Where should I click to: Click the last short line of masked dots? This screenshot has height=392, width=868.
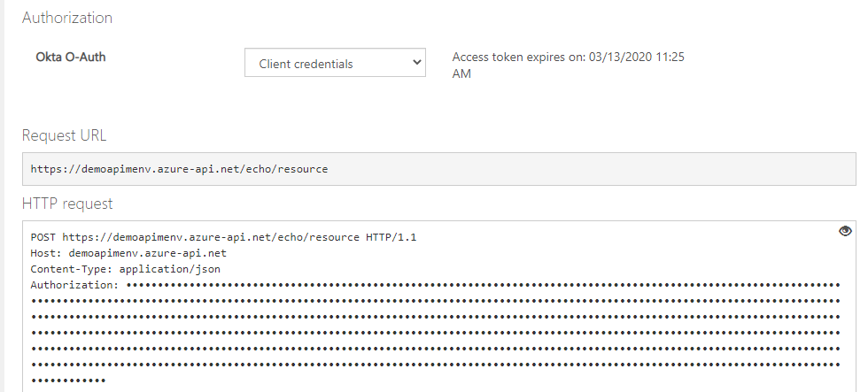point(68,380)
